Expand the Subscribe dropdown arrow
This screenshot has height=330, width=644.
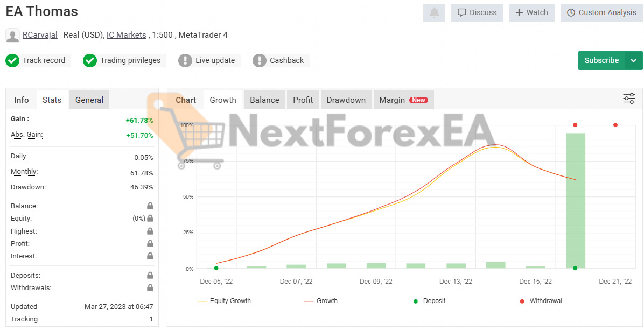tap(634, 60)
